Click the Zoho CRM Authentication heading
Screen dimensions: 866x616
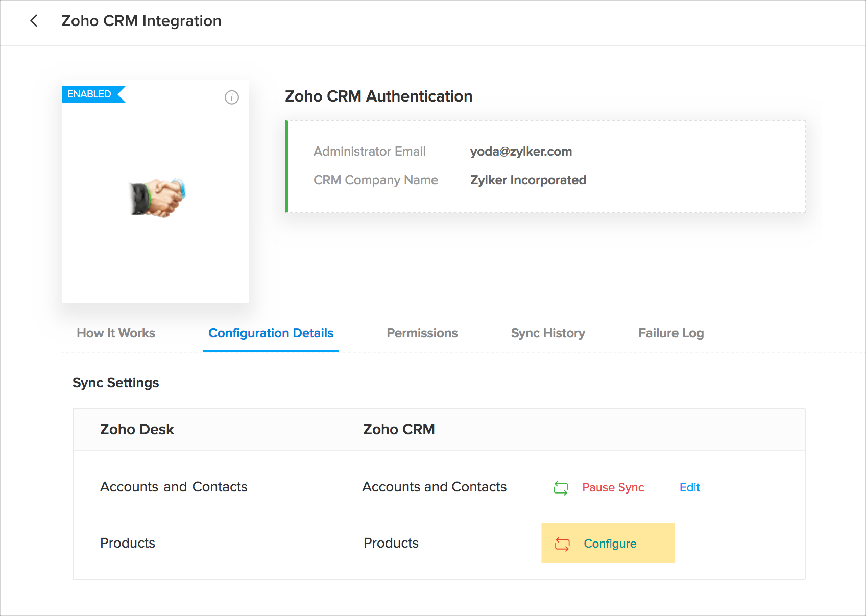click(379, 96)
